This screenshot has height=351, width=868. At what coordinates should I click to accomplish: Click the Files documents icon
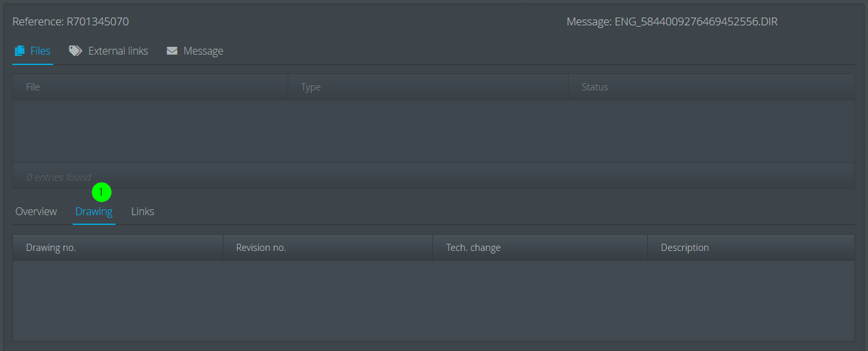coord(19,51)
